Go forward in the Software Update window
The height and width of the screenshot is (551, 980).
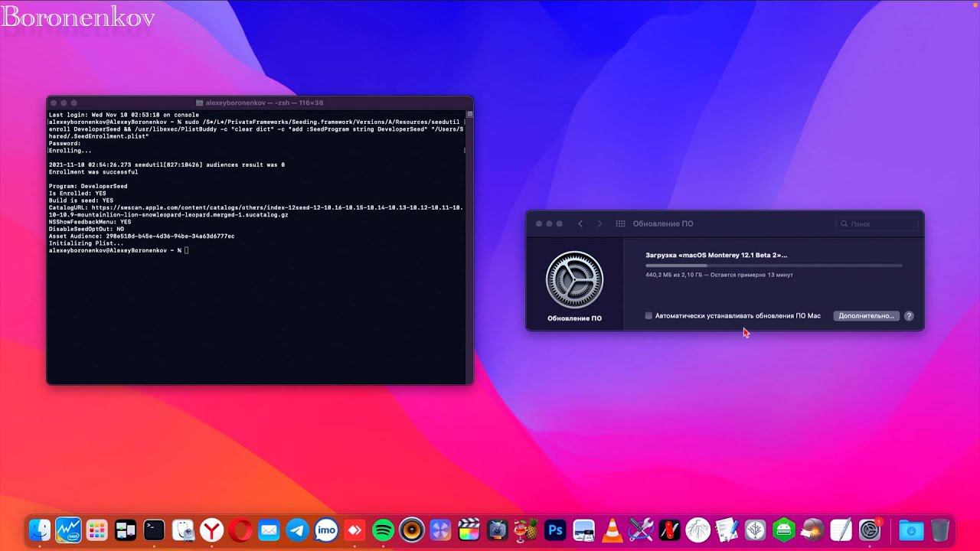click(599, 223)
